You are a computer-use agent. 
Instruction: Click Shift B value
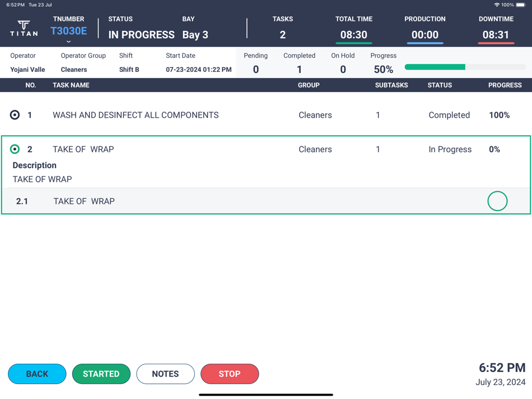coord(129,69)
